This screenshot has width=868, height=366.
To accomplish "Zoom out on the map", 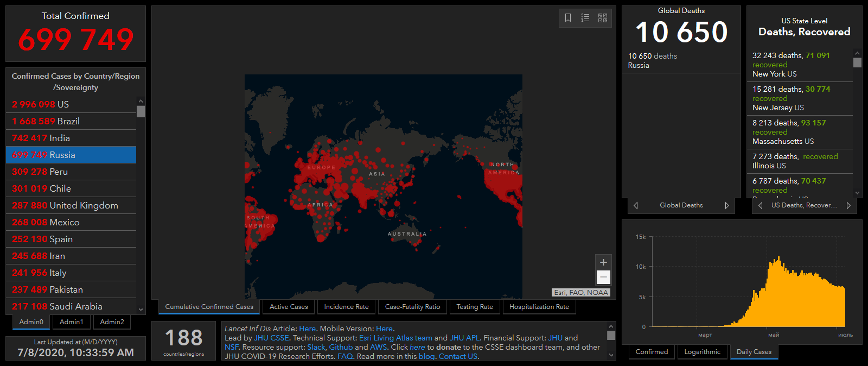I will click(x=603, y=277).
